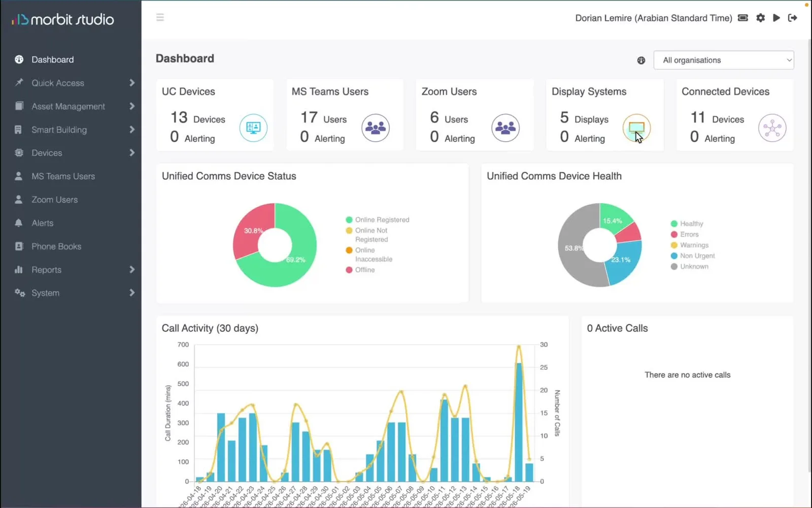Expand the System submenu chevron
The width and height of the screenshot is (812, 508).
tap(132, 293)
